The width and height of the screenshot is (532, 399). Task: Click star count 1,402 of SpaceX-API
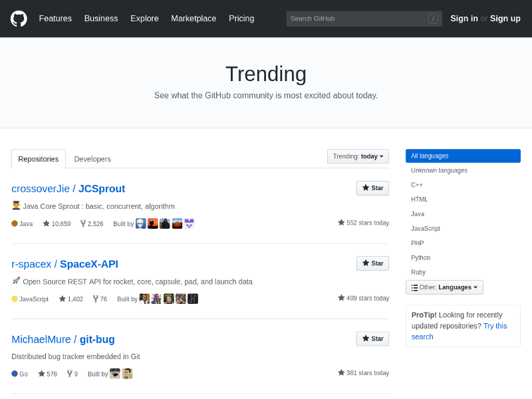[x=71, y=299]
